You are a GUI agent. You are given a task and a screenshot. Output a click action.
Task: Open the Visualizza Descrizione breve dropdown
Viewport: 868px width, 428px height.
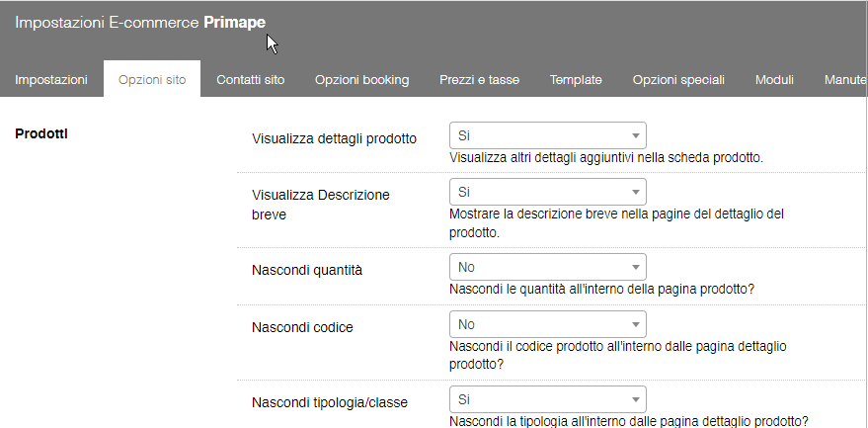(x=547, y=192)
